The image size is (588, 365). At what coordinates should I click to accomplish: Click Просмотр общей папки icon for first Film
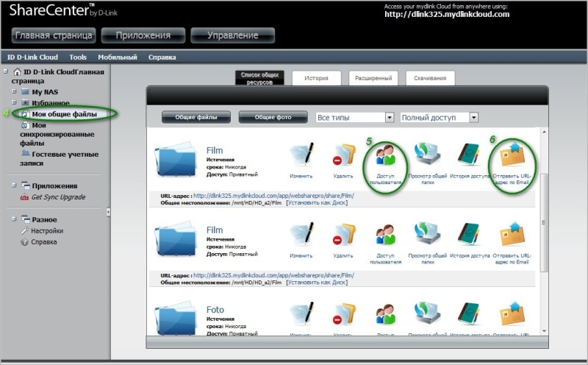428,154
